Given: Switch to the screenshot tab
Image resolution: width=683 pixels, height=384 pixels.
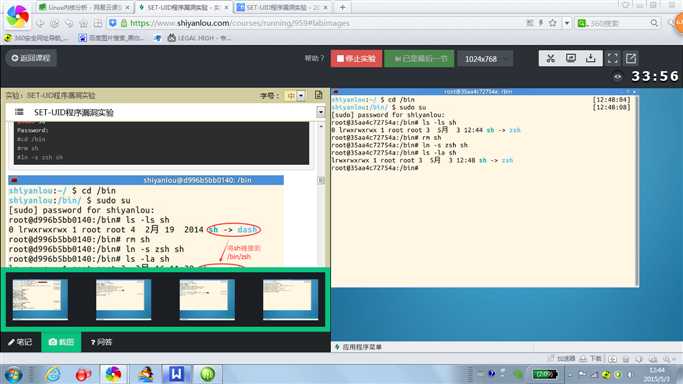Looking at the screenshot, I should point(61,342).
